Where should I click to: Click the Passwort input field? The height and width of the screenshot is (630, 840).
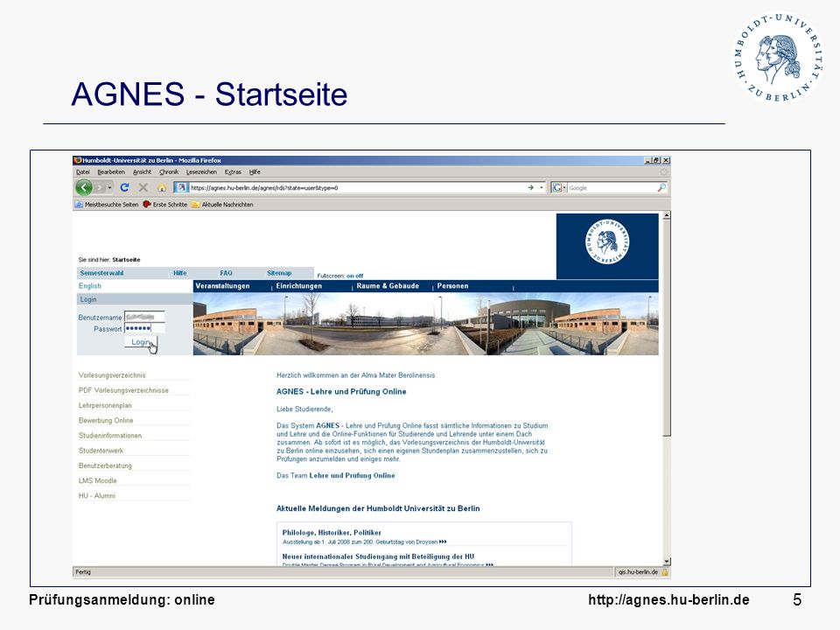pos(144,328)
